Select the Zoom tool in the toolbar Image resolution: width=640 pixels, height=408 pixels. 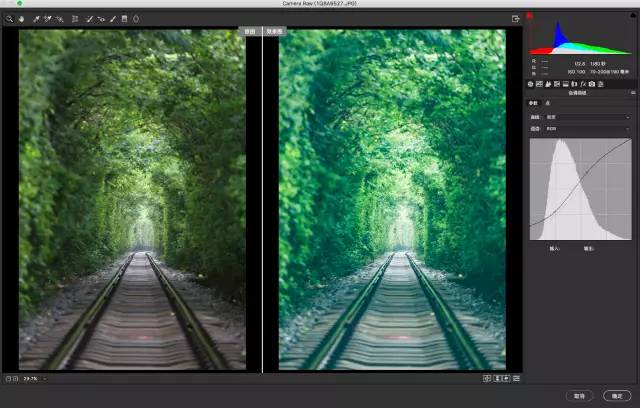point(9,18)
